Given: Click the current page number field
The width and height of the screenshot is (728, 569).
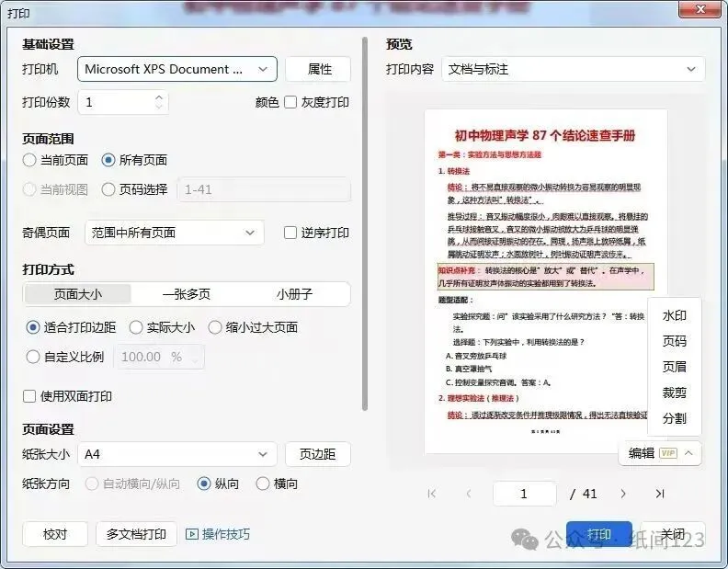Looking at the screenshot, I should (525, 494).
